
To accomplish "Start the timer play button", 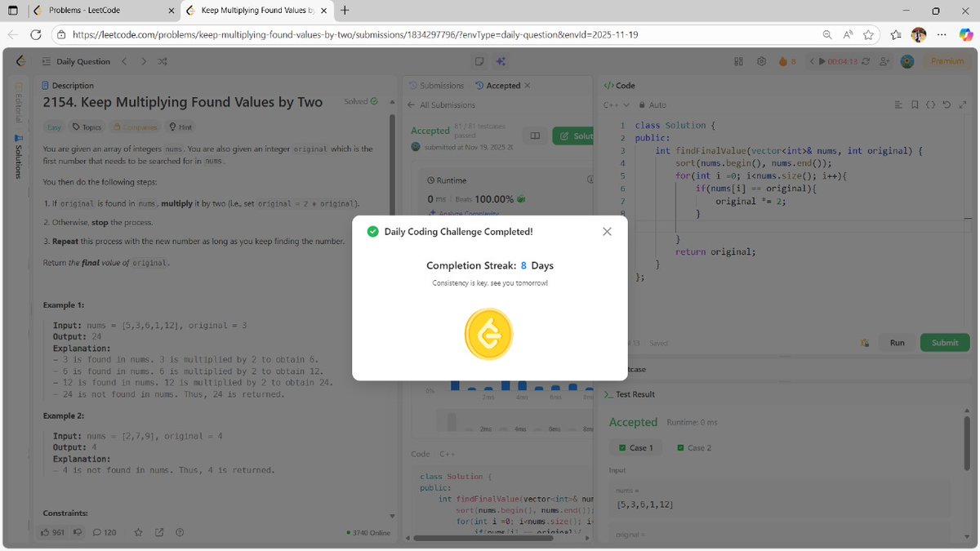I will tap(822, 61).
